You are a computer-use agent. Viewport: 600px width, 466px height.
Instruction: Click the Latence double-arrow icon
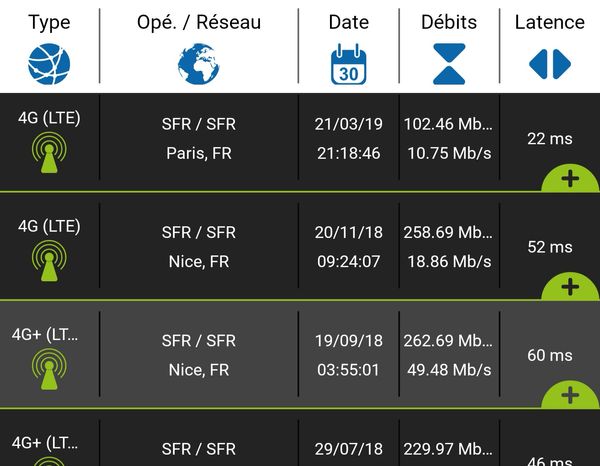[549, 64]
